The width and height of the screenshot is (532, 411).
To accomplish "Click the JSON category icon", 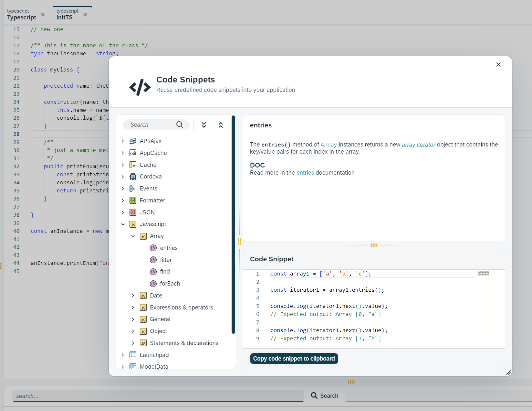I will (x=133, y=212).
